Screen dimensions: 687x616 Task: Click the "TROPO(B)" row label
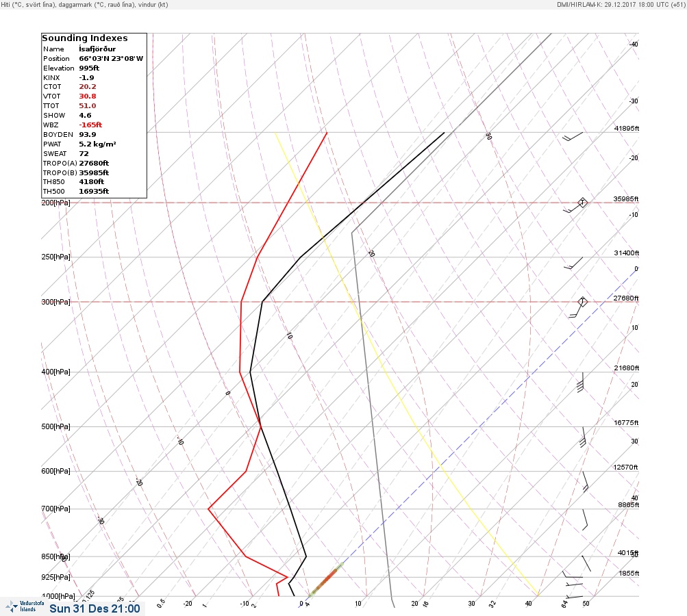[60, 173]
